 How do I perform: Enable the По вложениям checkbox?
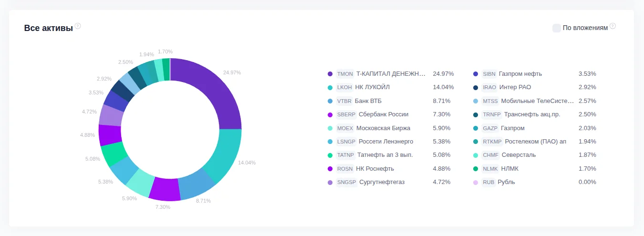click(x=557, y=28)
